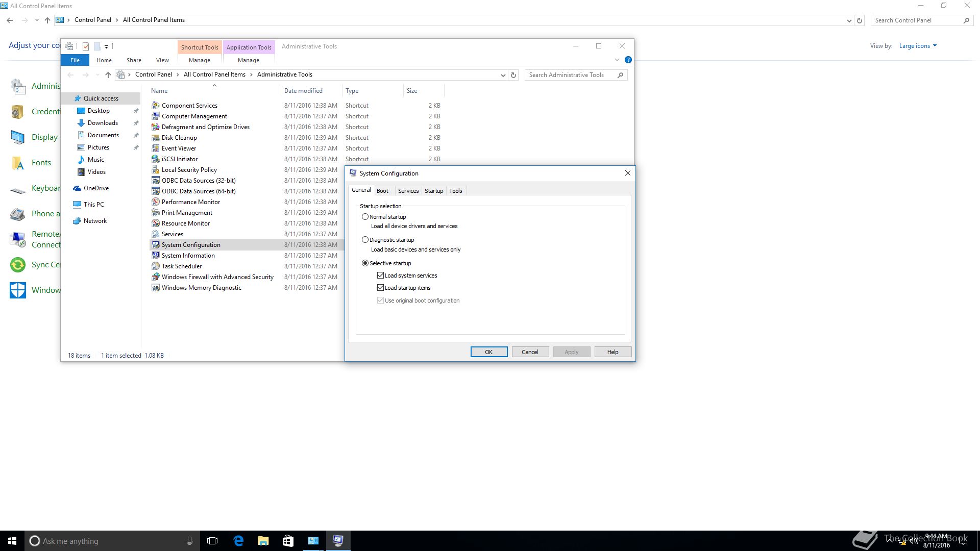
Task: Open recent locations dropdown in Control Panel window
Action: [37, 20]
